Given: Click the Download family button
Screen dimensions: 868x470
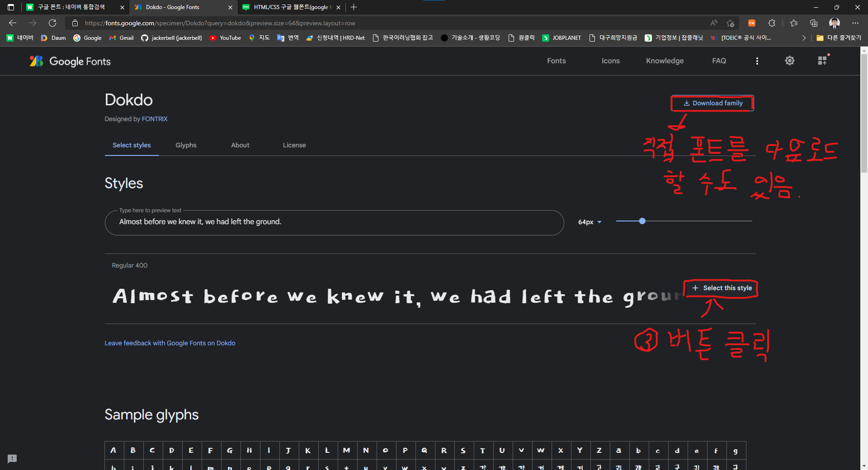Looking at the screenshot, I should click(x=712, y=103).
